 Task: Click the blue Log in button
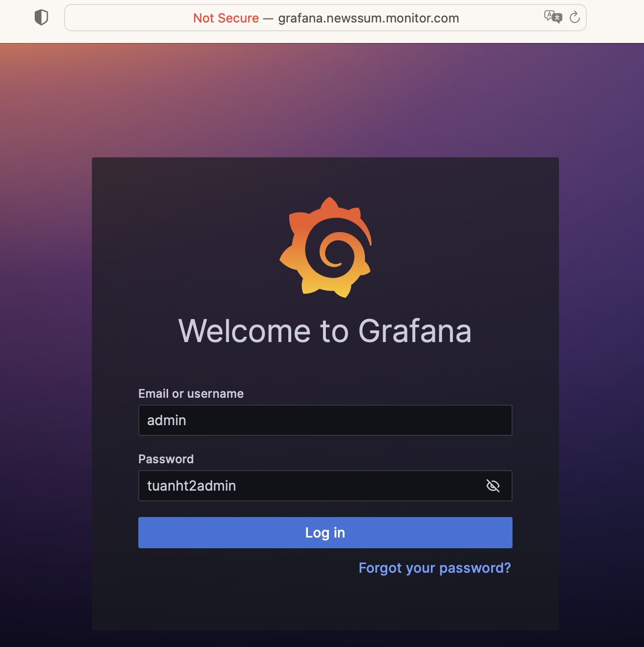point(325,533)
